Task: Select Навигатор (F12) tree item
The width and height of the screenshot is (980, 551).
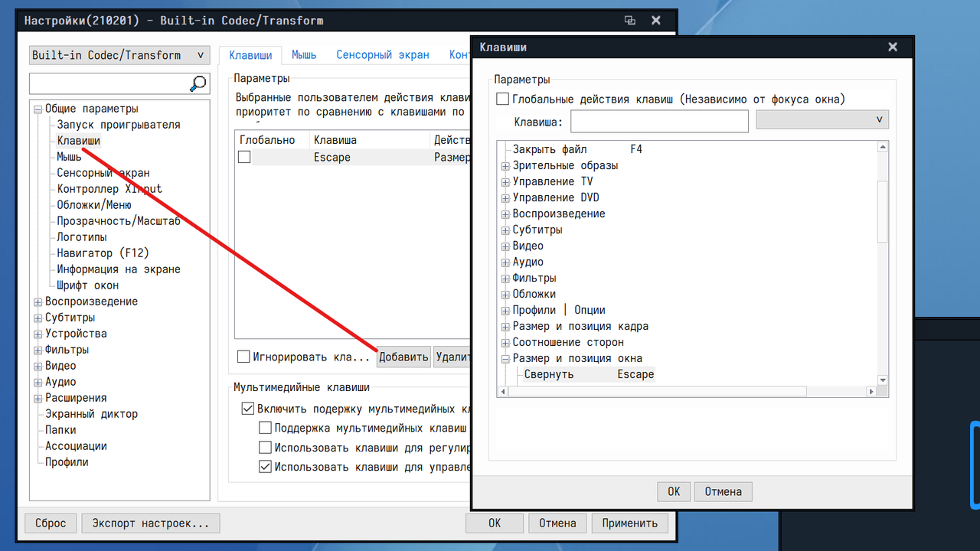Action: click(x=103, y=253)
